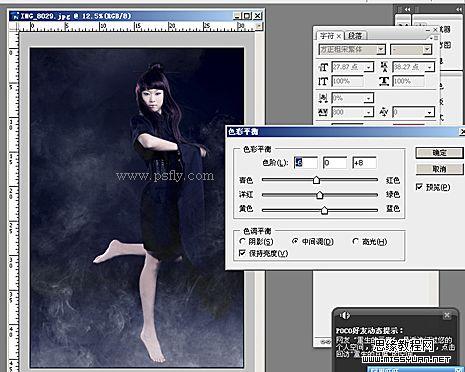Screen dimensions: 465x372
Task: Click the tracking AV icon beside 300
Action: [x=323, y=112]
